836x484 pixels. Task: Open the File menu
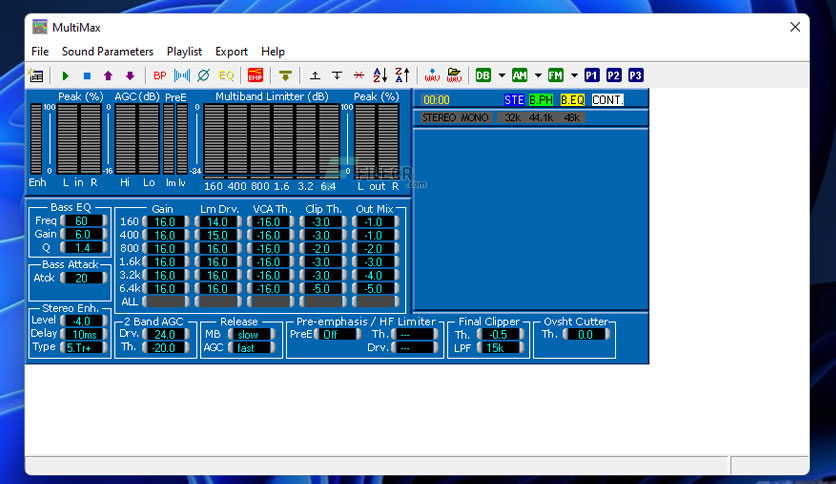(x=40, y=52)
